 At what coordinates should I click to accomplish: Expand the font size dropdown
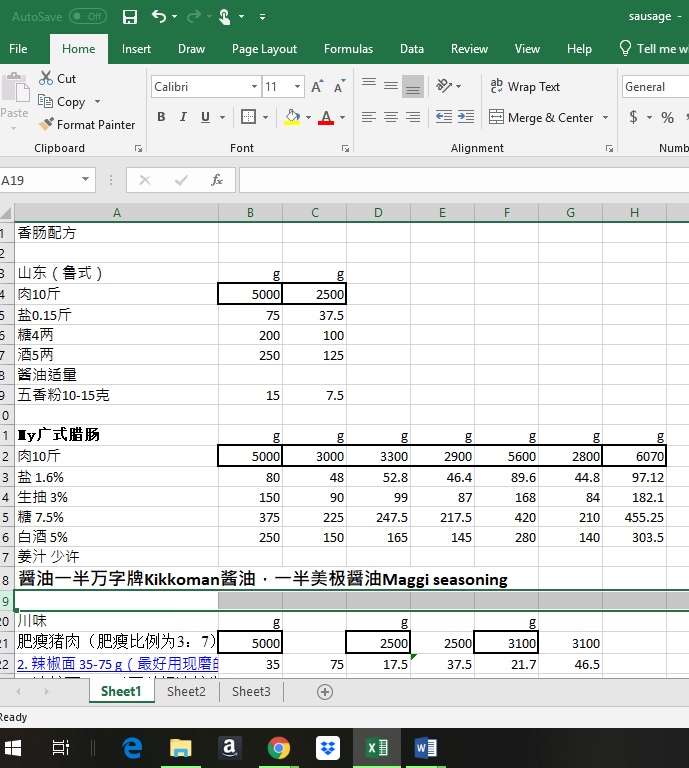pos(297,87)
